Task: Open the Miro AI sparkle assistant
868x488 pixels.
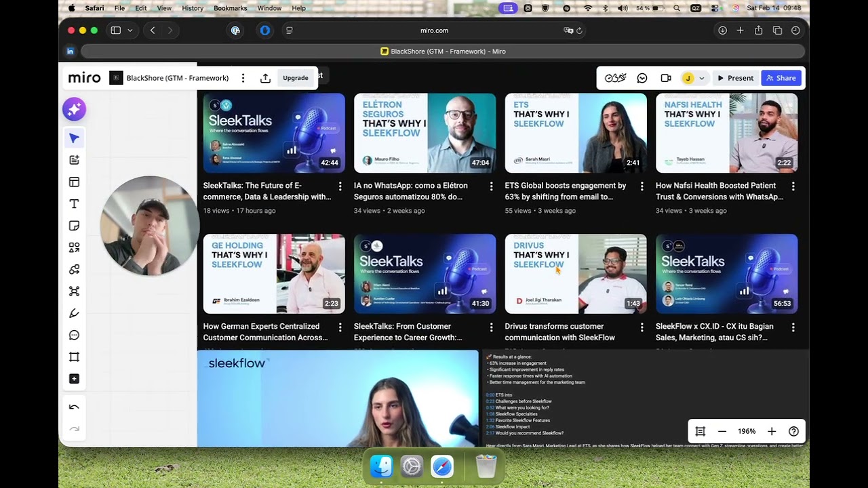Action: pyautogui.click(x=74, y=109)
